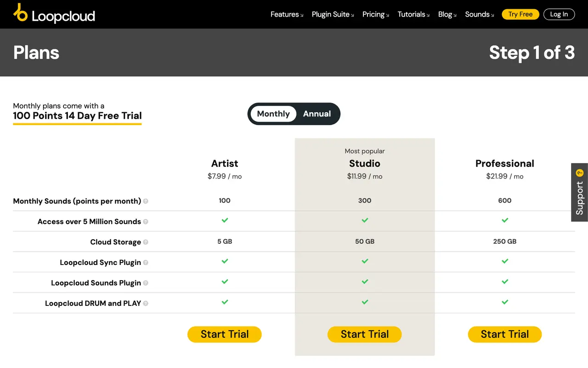Expand the Plugin Suite menu
Viewport: 588px width, 368px height.
333,14
